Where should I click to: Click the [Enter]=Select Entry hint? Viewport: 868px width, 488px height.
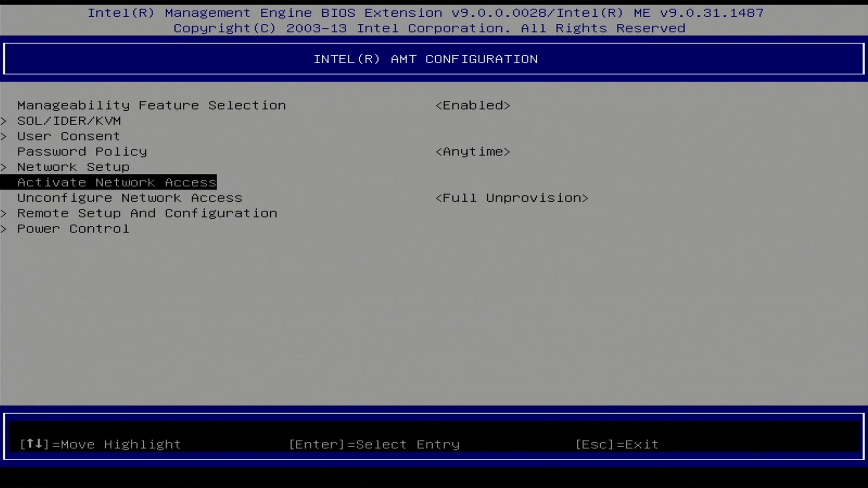tap(374, 445)
